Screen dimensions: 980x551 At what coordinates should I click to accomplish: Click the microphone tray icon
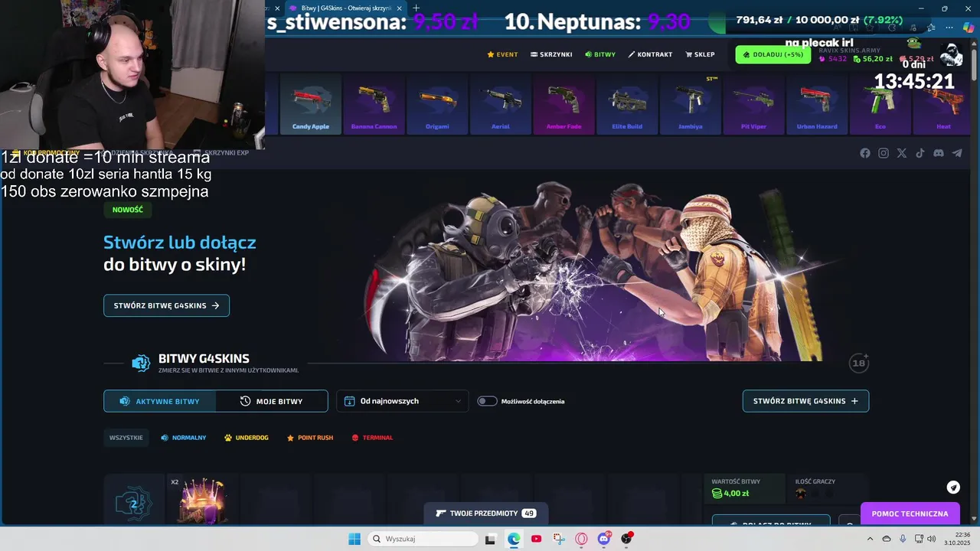[903, 539]
